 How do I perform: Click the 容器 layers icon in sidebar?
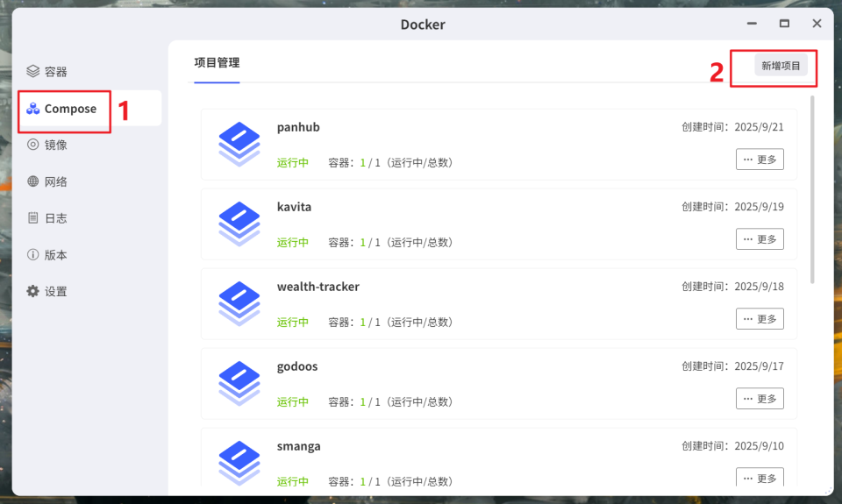pyautogui.click(x=32, y=71)
